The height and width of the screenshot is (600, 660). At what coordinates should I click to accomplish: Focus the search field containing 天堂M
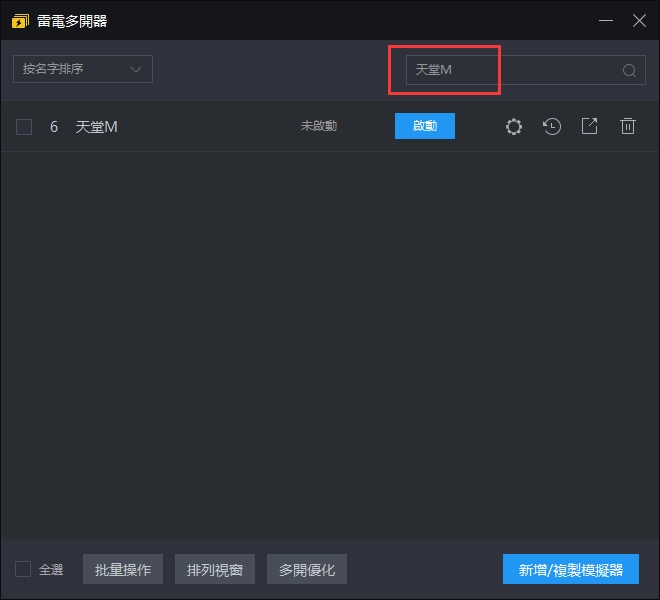(x=526, y=70)
